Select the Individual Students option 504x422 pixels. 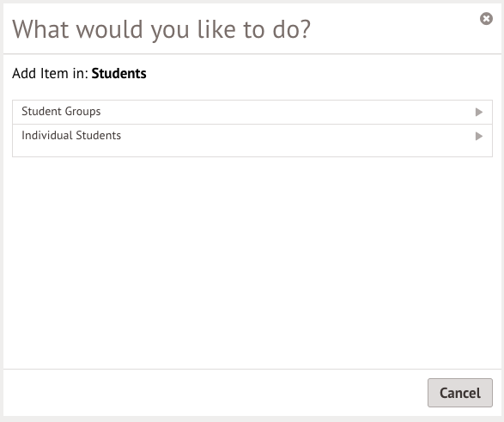[252, 141]
